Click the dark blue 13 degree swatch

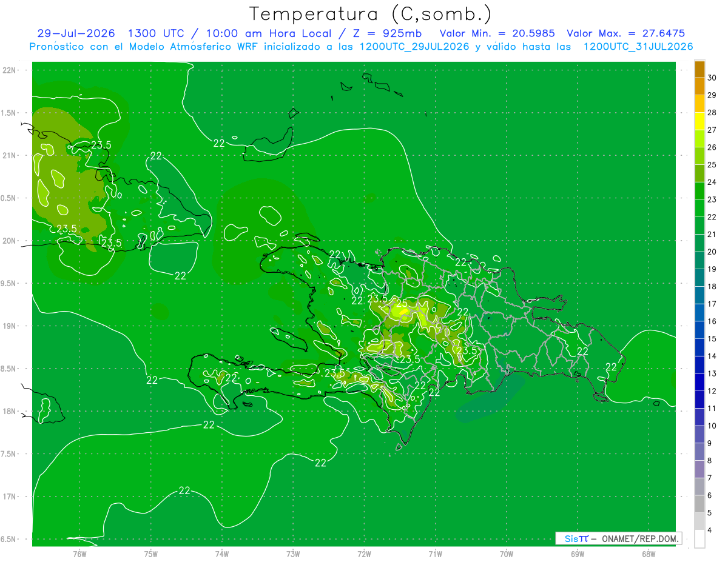click(699, 365)
